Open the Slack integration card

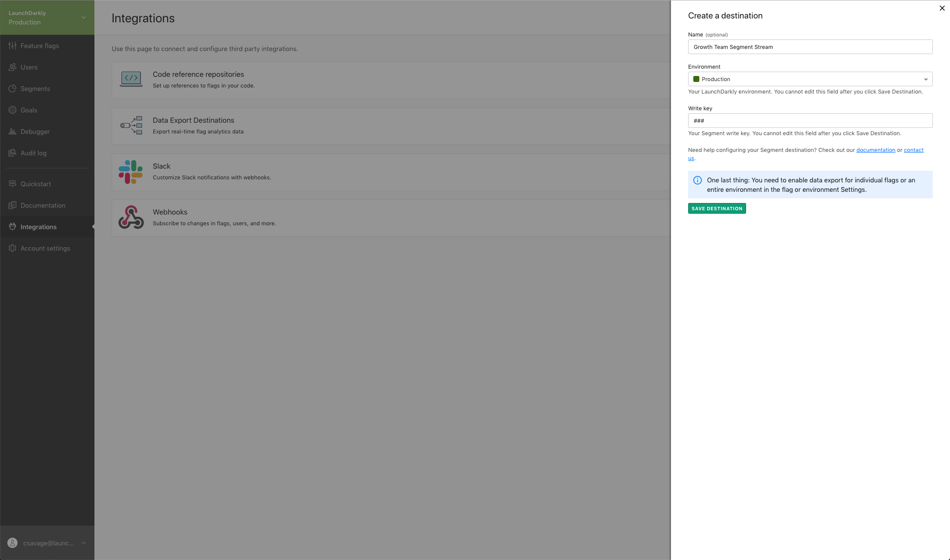tap(391, 172)
